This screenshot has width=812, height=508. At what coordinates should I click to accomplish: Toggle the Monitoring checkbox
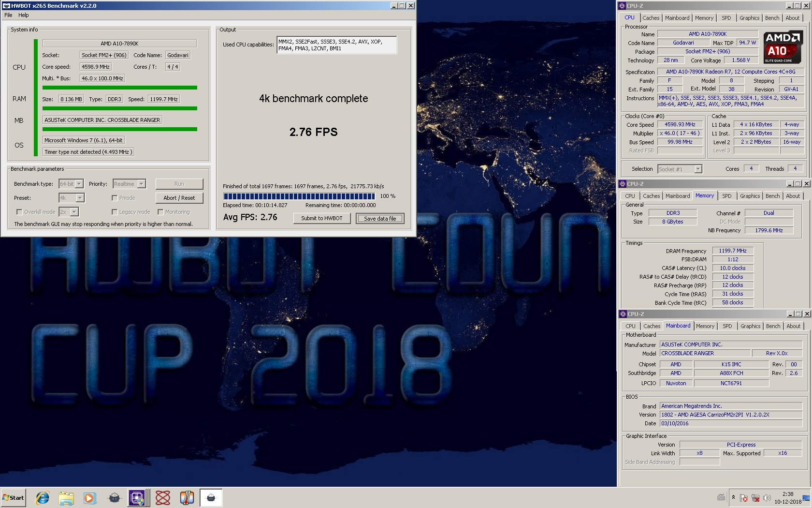160,212
